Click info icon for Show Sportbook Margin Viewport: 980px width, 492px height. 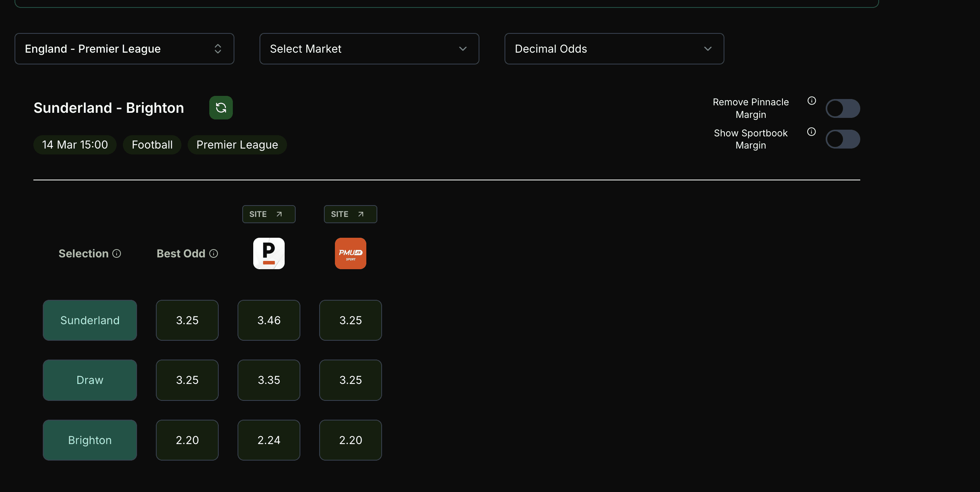[x=811, y=132]
